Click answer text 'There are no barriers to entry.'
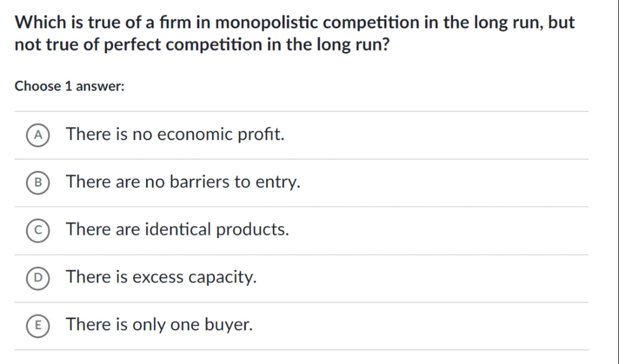Screen dimensions: 619x364 [x=183, y=182]
